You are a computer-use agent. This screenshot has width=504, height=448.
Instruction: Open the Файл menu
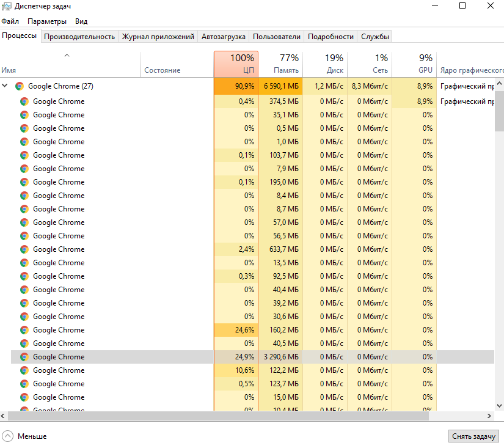click(x=10, y=21)
